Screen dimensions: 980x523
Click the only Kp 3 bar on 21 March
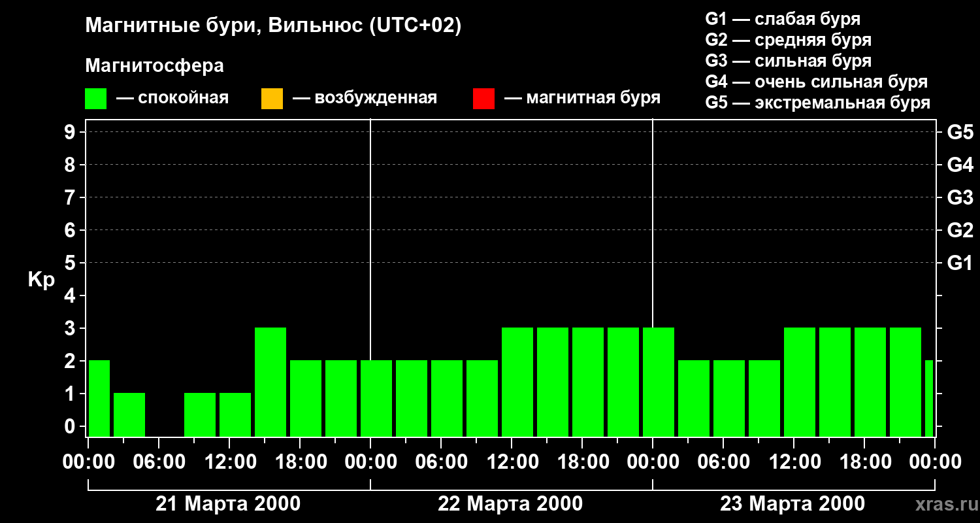[x=270, y=382]
